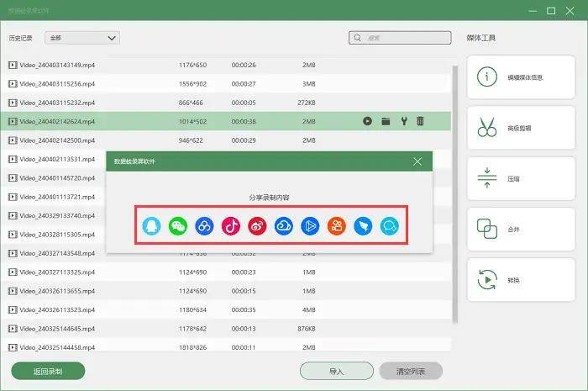Viewport: 588px width, 391px height.
Task: Focus the search box above list
Action: (x=400, y=38)
